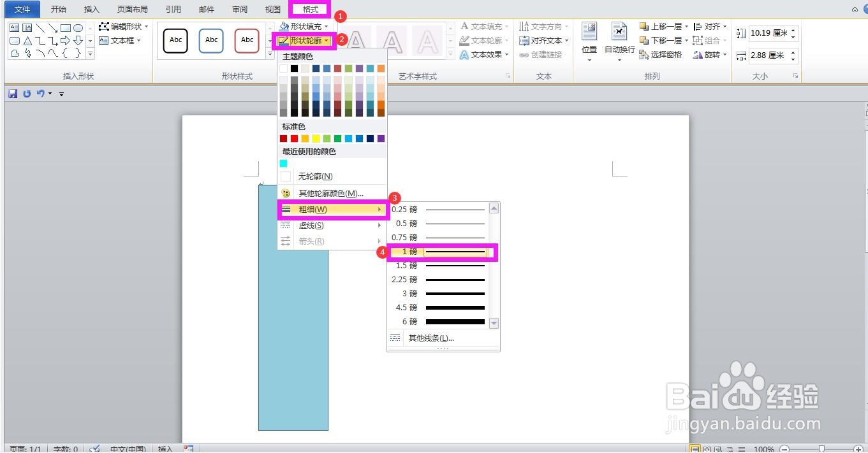Open the 文本效果 (Text Effects) dropdown
Viewport: 868px width, 453px height.
(x=484, y=55)
